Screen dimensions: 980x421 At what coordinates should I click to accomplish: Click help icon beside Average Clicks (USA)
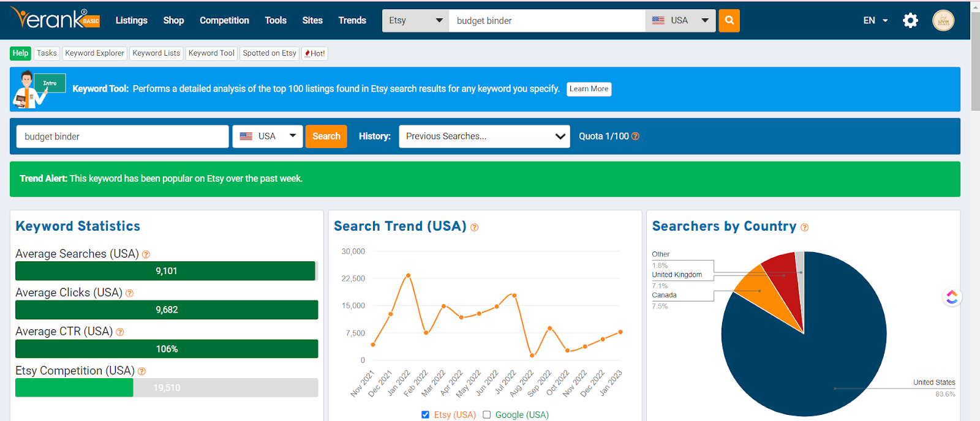(129, 294)
